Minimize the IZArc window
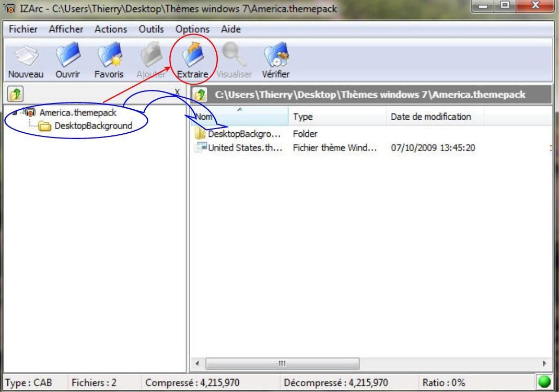 click(483, 6)
